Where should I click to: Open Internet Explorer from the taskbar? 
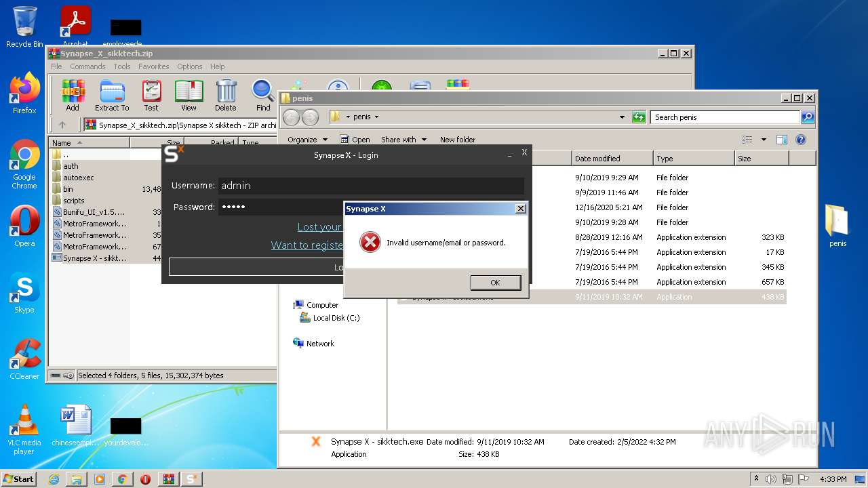pyautogui.click(x=54, y=479)
